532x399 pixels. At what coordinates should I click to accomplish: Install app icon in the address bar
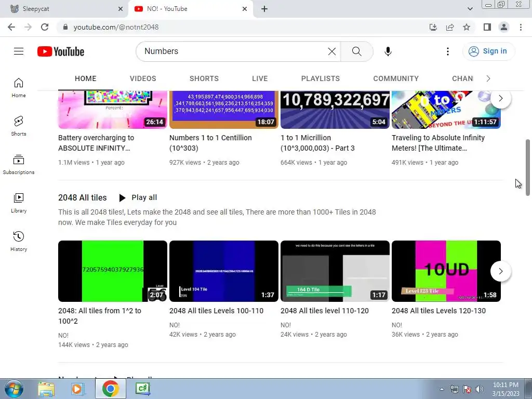pos(433,27)
